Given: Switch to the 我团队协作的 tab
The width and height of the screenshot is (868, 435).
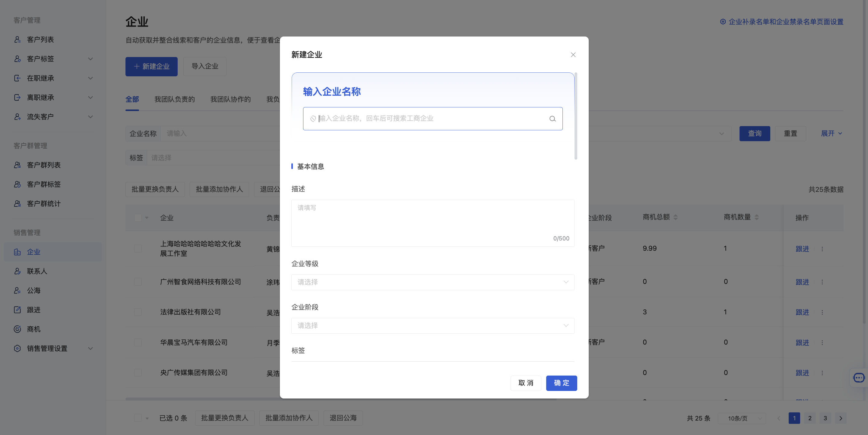Looking at the screenshot, I should 230,100.
